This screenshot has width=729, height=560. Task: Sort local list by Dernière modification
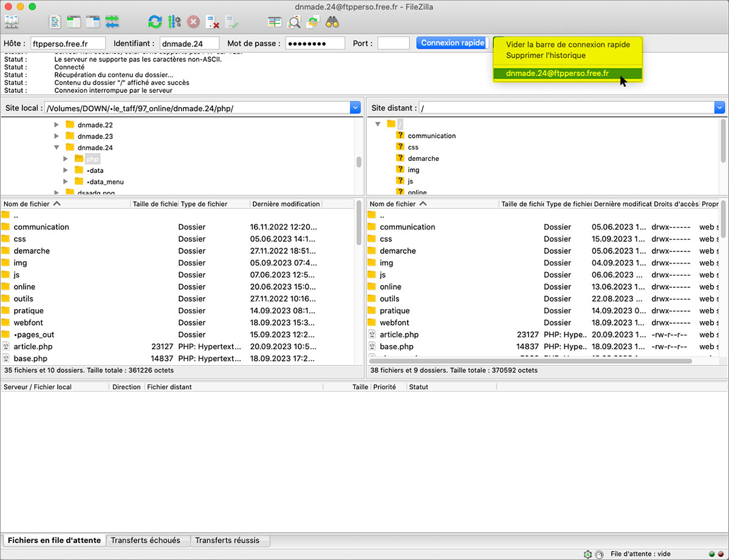coord(286,204)
